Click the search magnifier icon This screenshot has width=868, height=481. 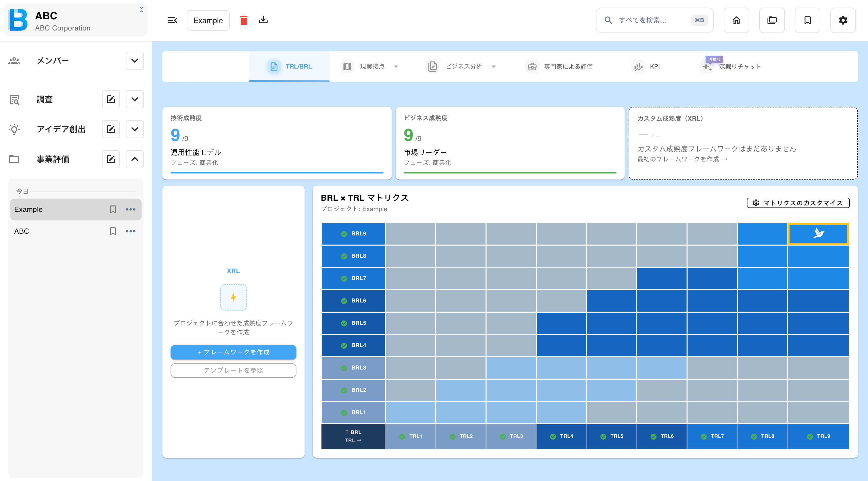608,20
